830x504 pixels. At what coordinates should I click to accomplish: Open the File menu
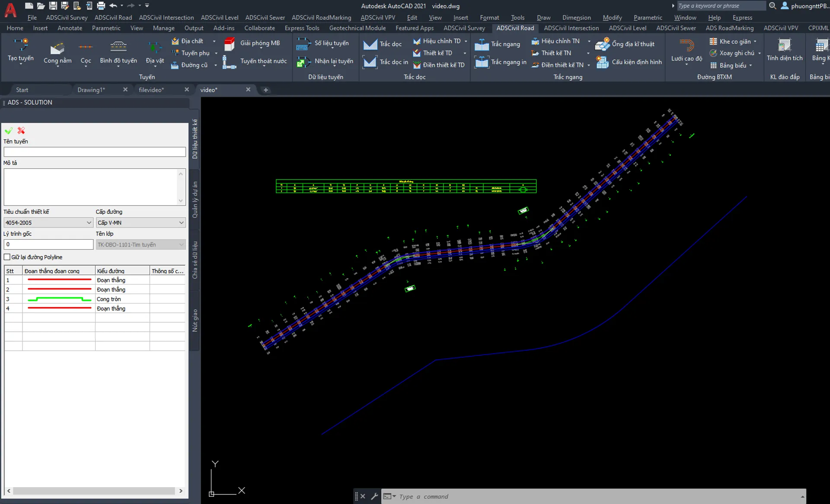[x=32, y=17]
